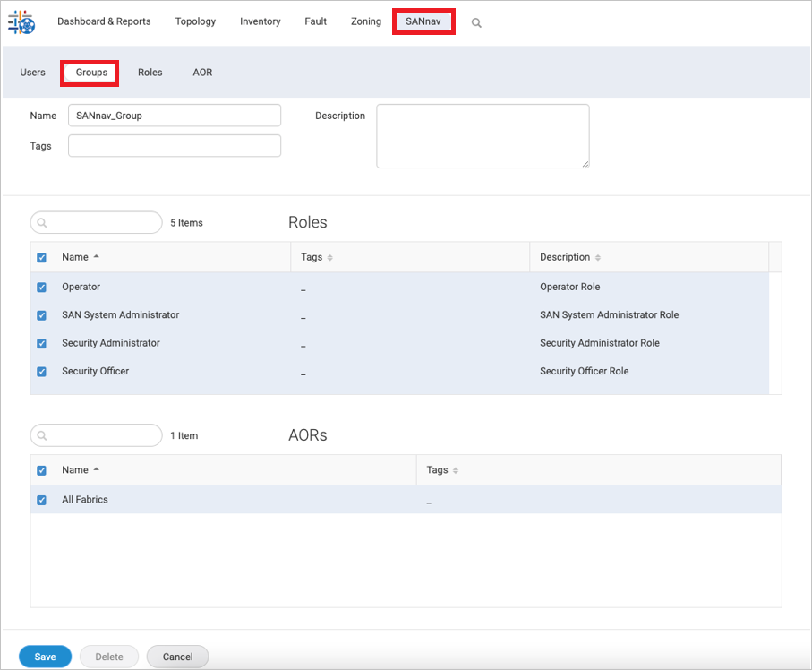Screen dimensions: 812x670
Task: Click the '1 Item' count label
Action: tap(184, 436)
